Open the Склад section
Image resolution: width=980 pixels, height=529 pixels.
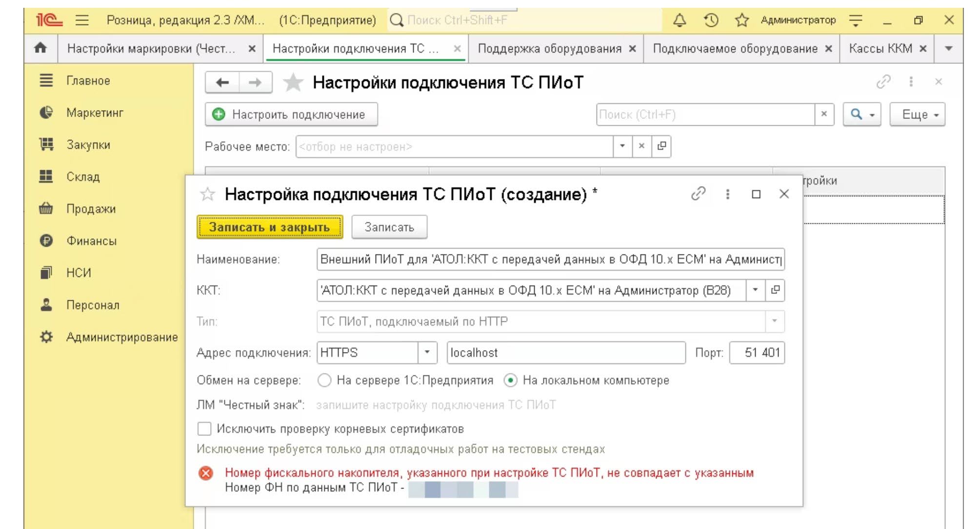83,176
